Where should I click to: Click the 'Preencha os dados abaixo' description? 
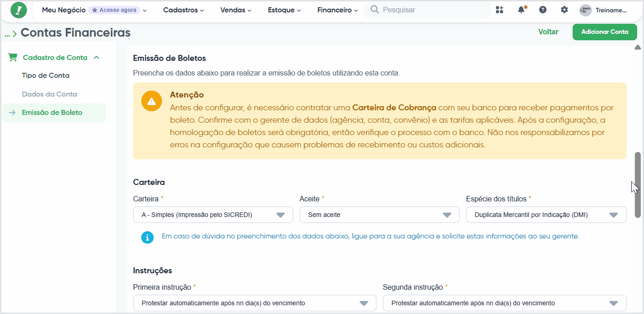[266, 73]
